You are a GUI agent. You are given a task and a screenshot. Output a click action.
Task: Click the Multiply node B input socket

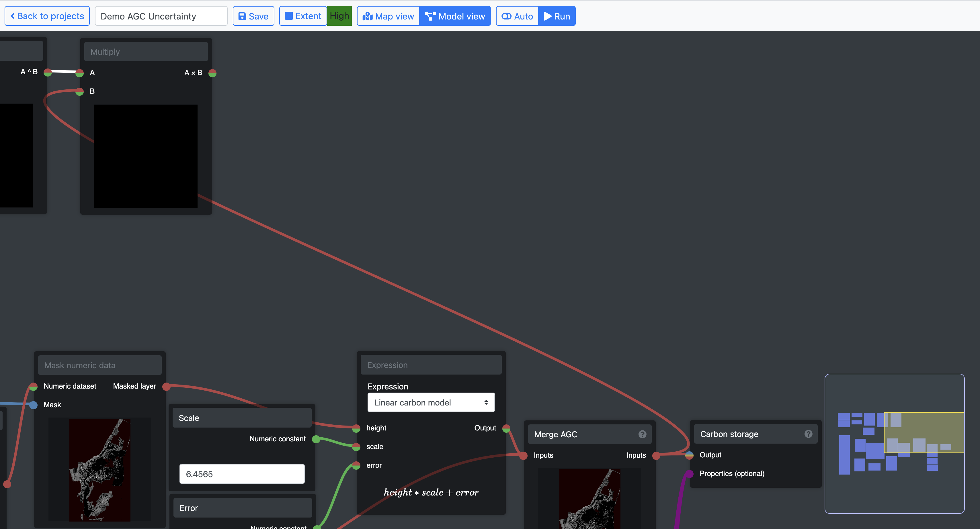click(x=79, y=91)
